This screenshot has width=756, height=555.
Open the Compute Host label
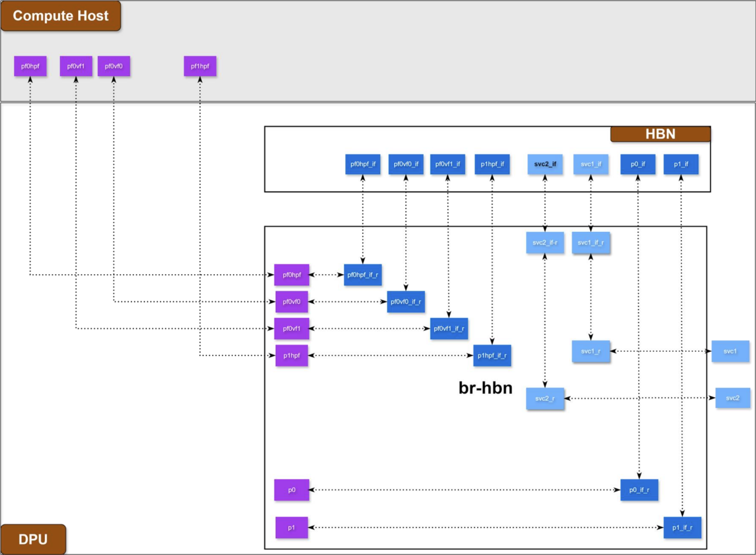coord(60,16)
